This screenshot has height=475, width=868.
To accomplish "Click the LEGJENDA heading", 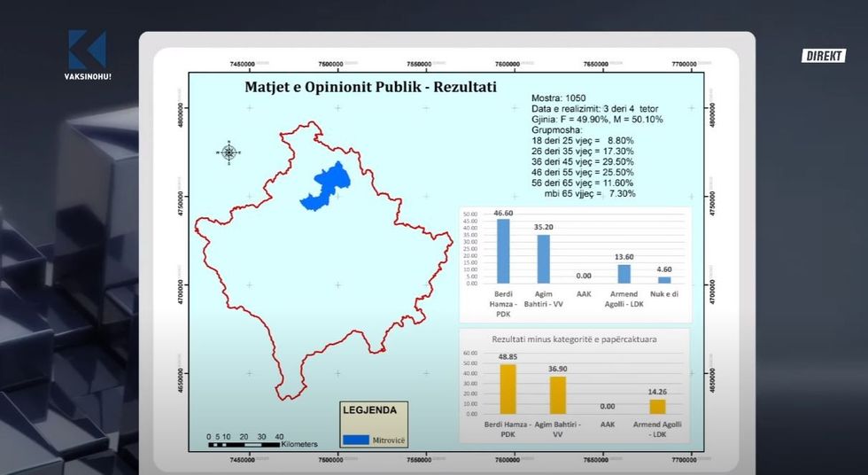I will pos(376,409).
